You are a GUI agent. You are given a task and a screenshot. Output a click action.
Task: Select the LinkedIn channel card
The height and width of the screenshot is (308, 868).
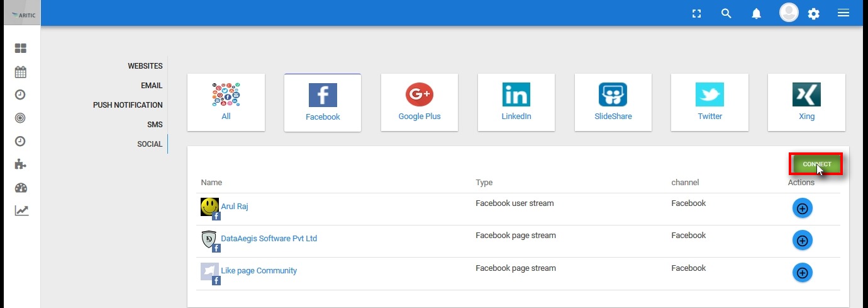[x=516, y=103]
